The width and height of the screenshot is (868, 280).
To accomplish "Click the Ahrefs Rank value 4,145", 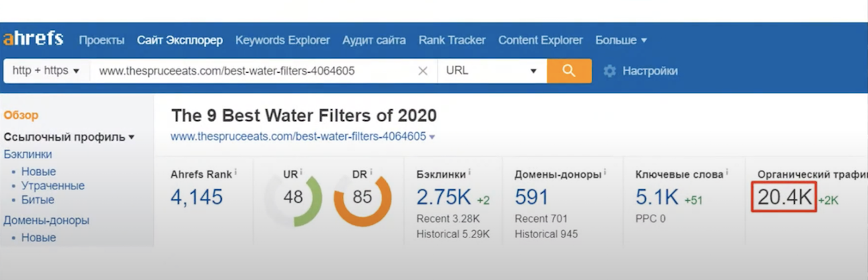I will tap(197, 197).
